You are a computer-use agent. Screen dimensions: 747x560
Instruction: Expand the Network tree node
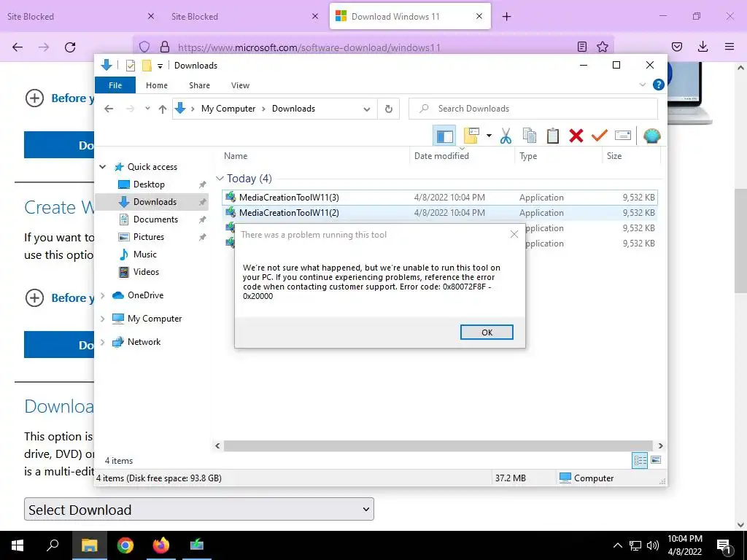click(102, 342)
